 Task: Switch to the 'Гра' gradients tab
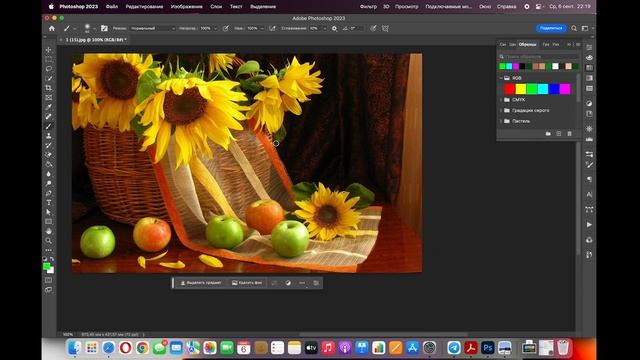pyautogui.click(x=546, y=44)
